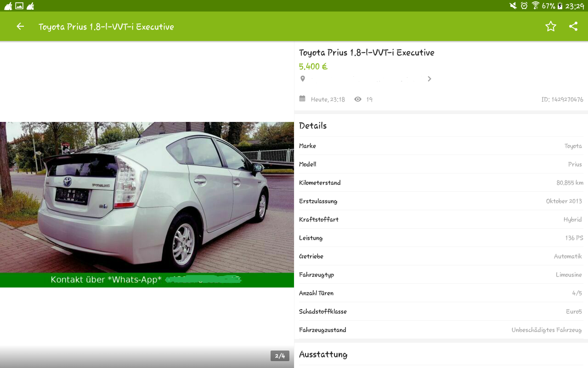Select the Oktober 2013 value
Image resolution: width=588 pixels, height=368 pixels.
564,201
